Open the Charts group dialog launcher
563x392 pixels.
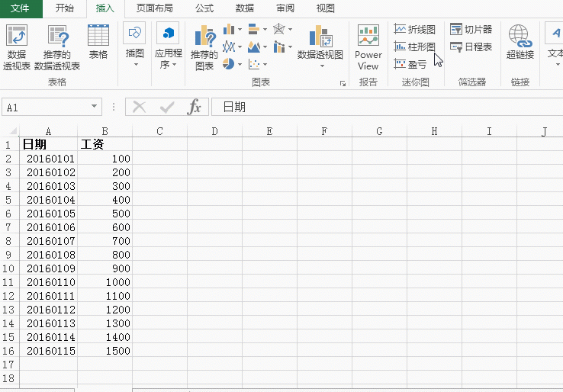click(x=343, y=82)
